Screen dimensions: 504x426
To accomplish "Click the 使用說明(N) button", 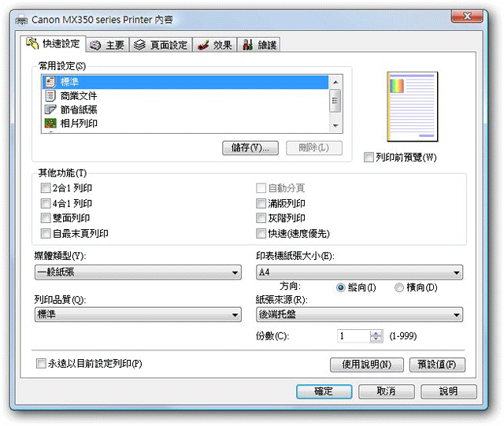I will click(x=367, y=365).
